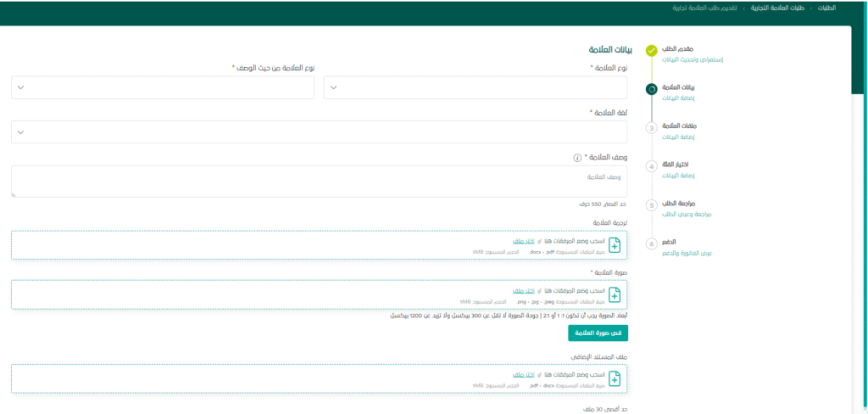Click step 5 circle for مراجعة الطلب
The width and height of the screenshot is (868, 414).
[651, 205]
